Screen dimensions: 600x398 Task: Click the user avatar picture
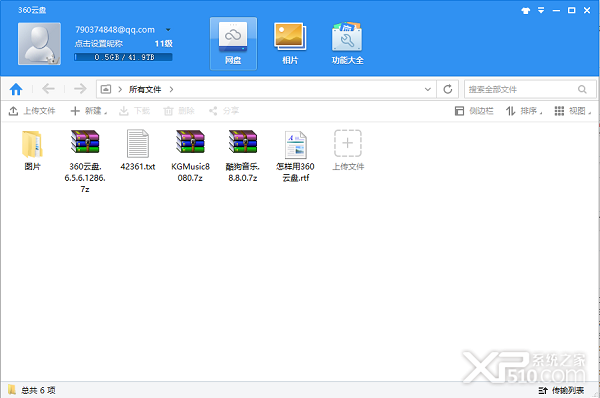pos(39,44)
